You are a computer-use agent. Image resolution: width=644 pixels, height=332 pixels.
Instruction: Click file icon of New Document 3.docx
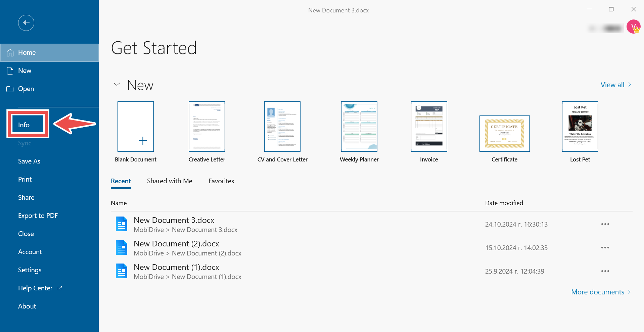[x=122, y=224]
